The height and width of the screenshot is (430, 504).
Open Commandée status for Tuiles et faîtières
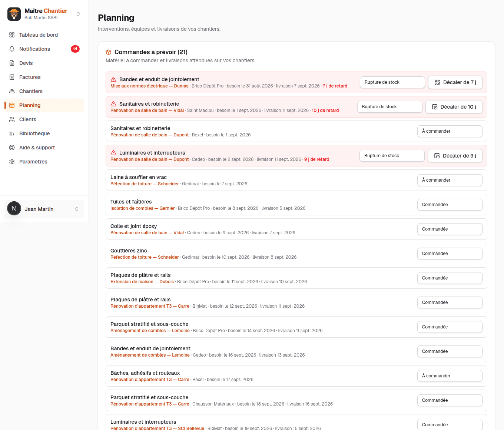click(450, 205)
